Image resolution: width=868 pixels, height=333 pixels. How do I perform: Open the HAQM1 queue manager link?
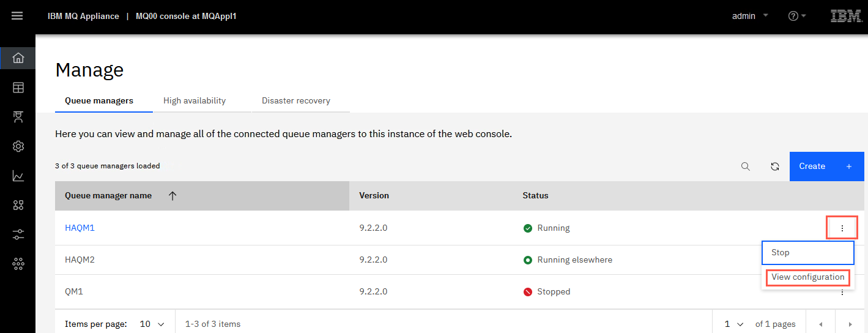pyautogui.click(x=80, y=228)
